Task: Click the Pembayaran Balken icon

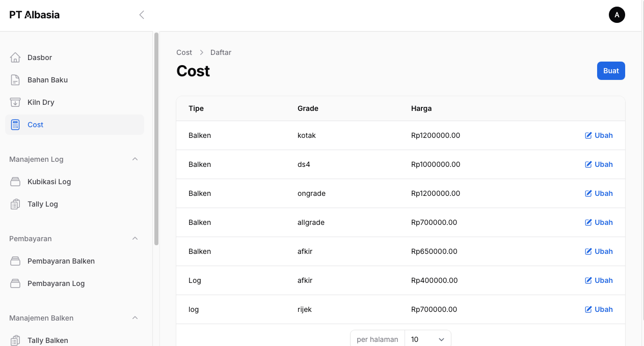Action: [x=15, y=261]
